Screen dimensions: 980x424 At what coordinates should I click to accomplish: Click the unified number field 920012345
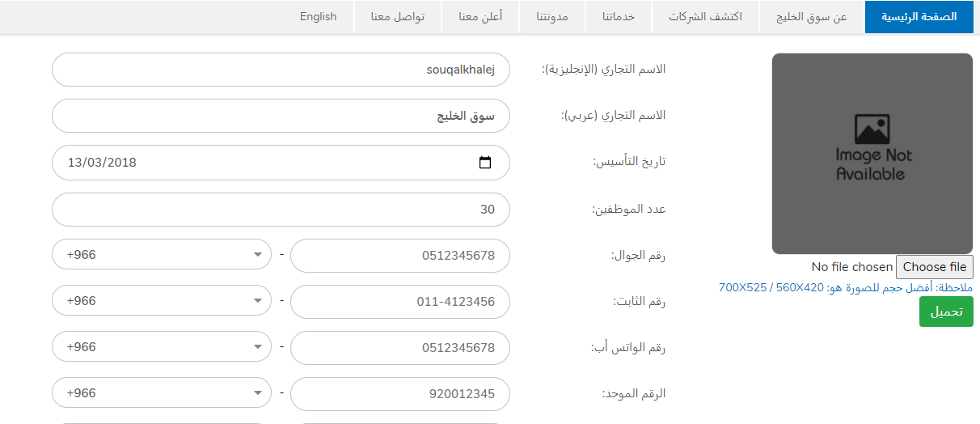[400, 394]
